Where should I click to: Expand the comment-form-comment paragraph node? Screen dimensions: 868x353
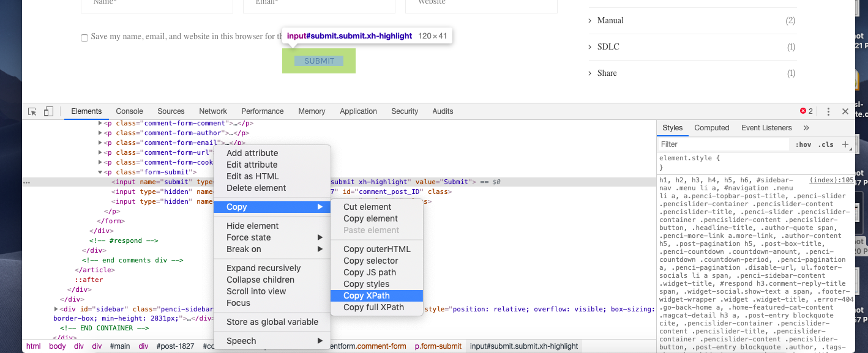[100, 123]
